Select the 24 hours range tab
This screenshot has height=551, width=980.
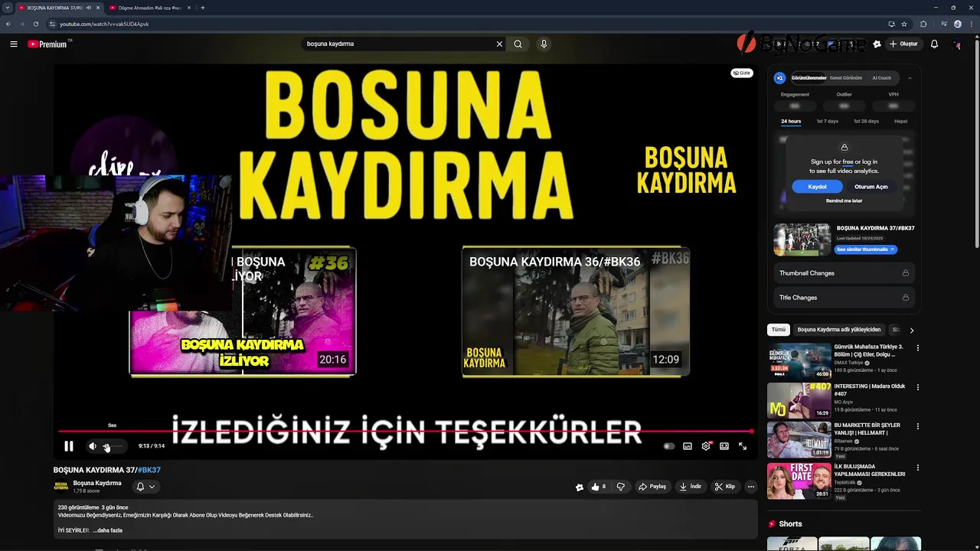791,122
